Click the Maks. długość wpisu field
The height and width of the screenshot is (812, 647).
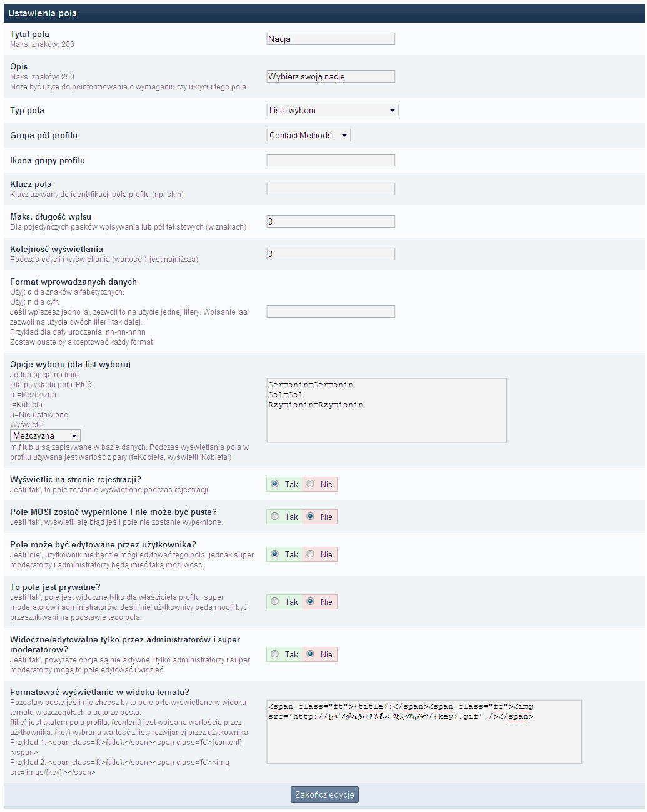[x=330, y=221]
